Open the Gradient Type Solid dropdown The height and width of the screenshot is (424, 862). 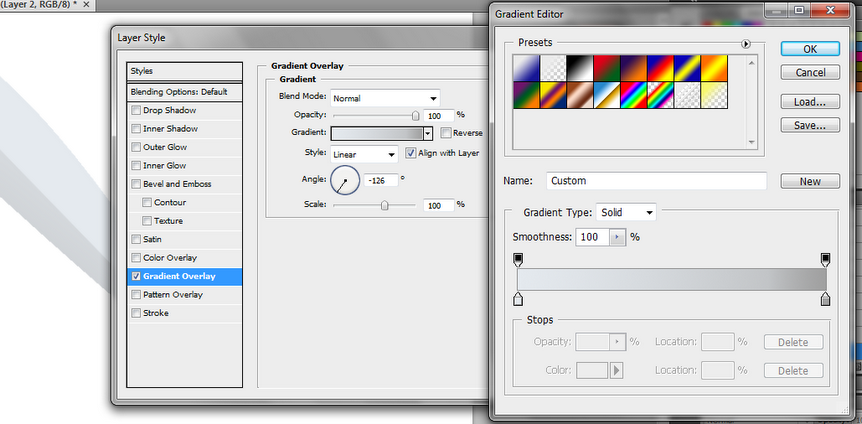coord(626,212)
